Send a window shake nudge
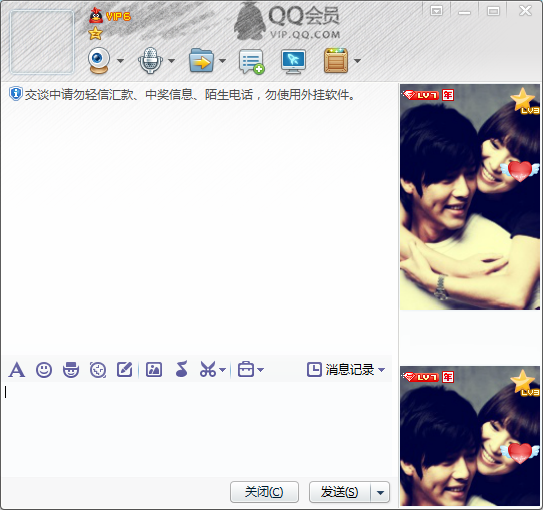543x510 pixels. [x=98, y=370]
